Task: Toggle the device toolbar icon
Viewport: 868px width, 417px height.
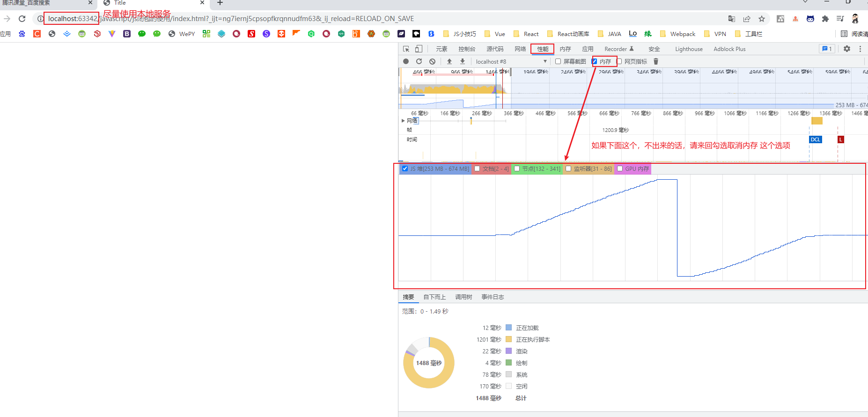Action: (419, 49)
